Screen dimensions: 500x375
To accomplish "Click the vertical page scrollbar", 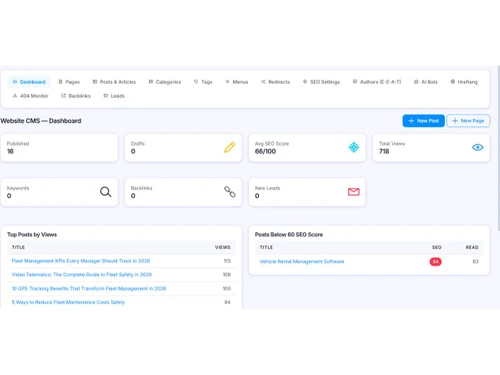I will click(499, 148).
